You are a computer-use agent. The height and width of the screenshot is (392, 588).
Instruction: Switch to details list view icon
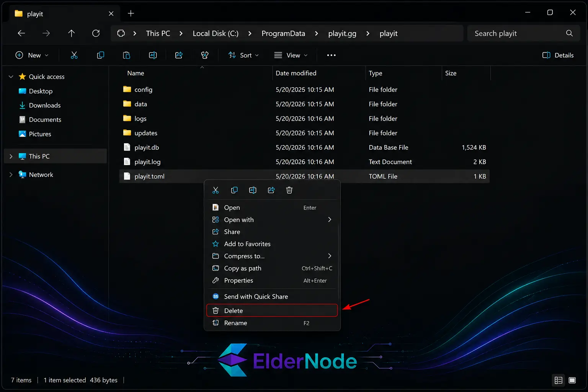click(x=559, y=380)
